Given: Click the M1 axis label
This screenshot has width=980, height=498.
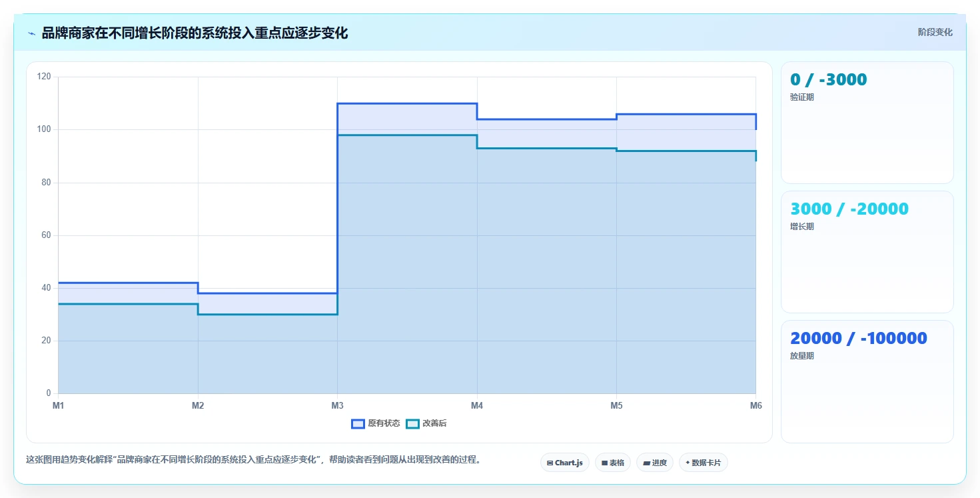Looking at the screenshot, I should (x=58, y=405).
